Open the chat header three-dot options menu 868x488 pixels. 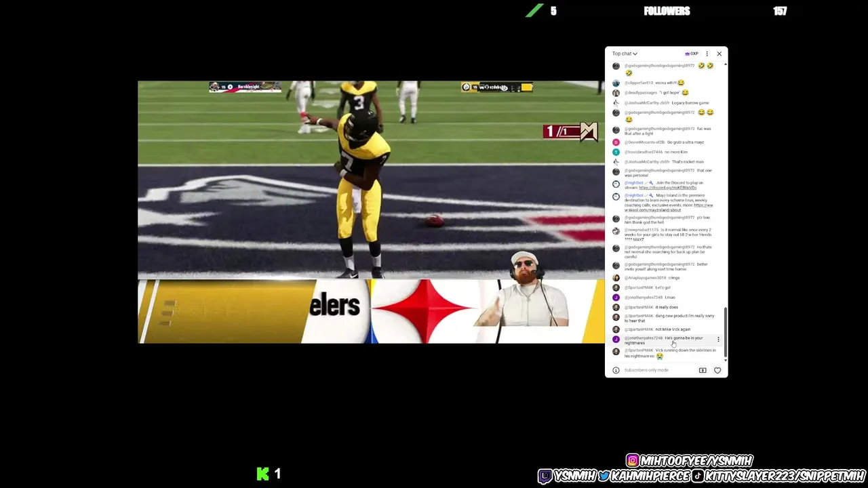coord(707,54)
